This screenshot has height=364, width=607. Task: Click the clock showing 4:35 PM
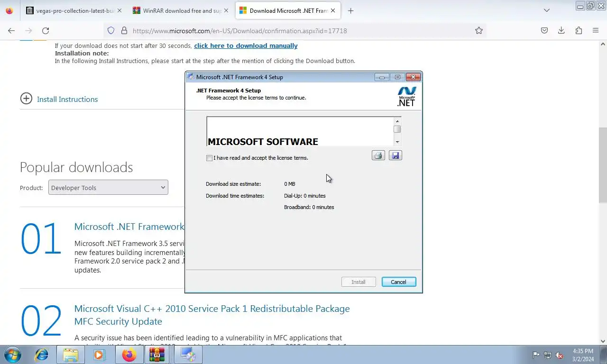[583, 351]
